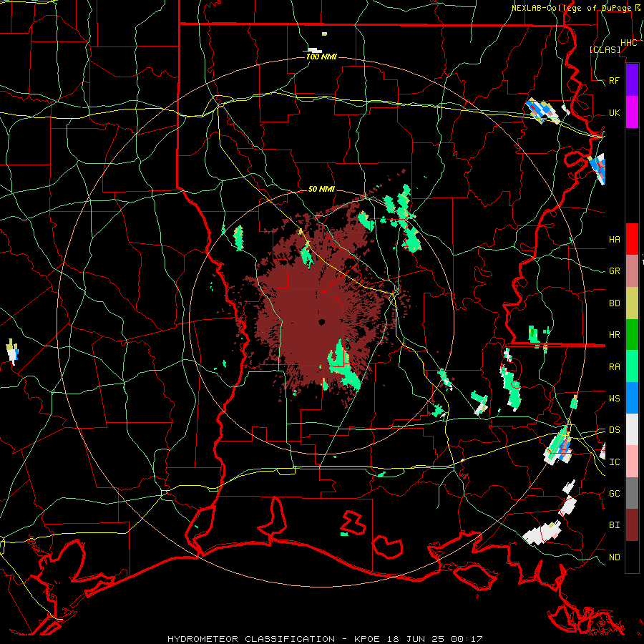
Task: Click the BD legend label
Action: point(615,303)
